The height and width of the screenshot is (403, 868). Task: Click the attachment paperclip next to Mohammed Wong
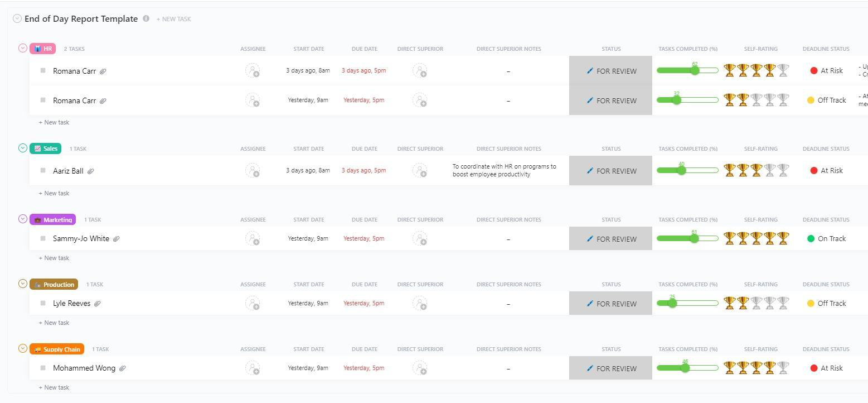(123, 368)
